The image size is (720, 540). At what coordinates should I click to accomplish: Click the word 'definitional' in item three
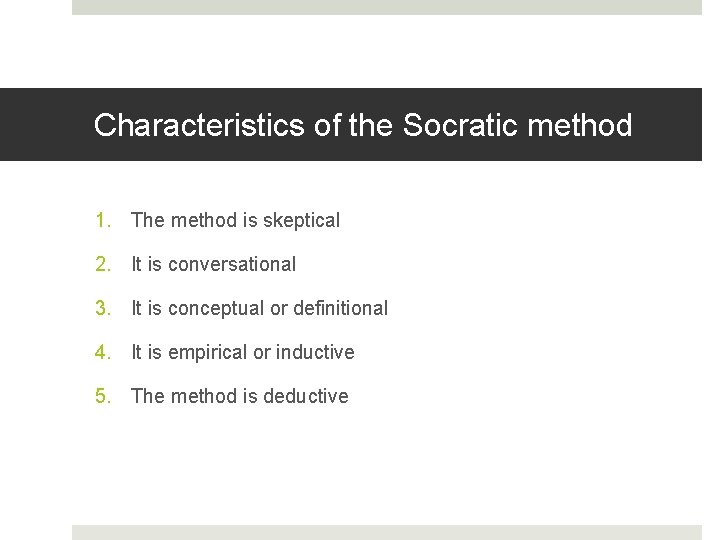point(335,308)
